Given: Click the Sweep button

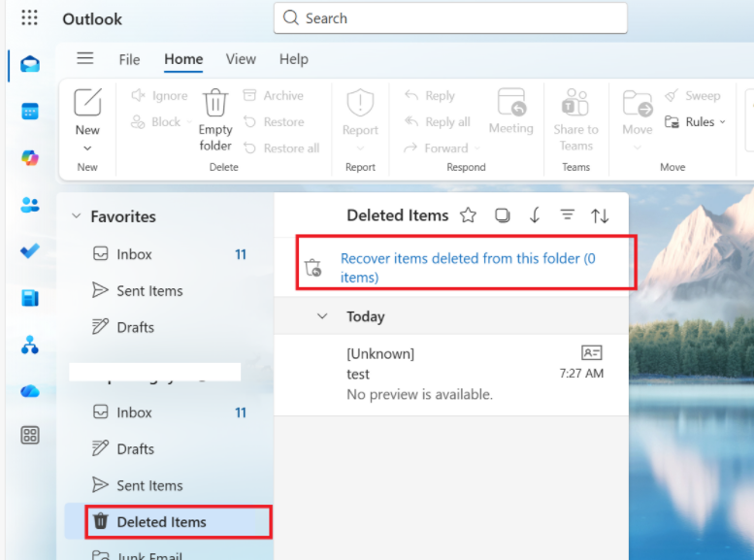Looking at the screenshot, I should coord(693,95).
